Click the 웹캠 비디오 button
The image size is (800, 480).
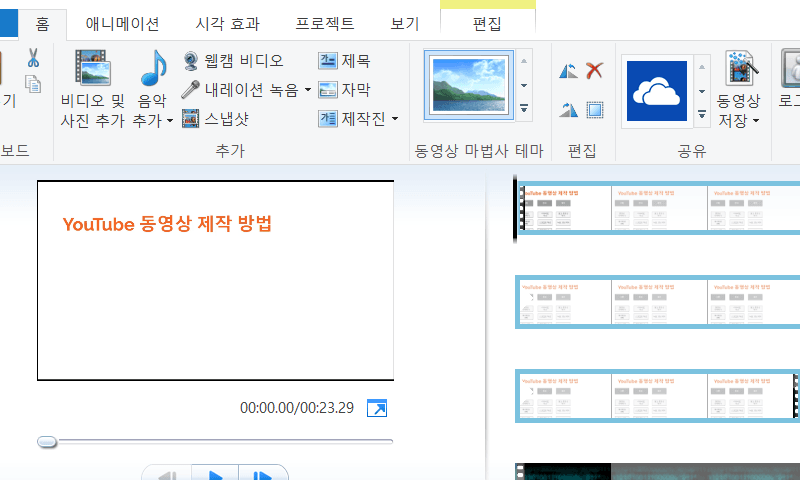[233, 61]
